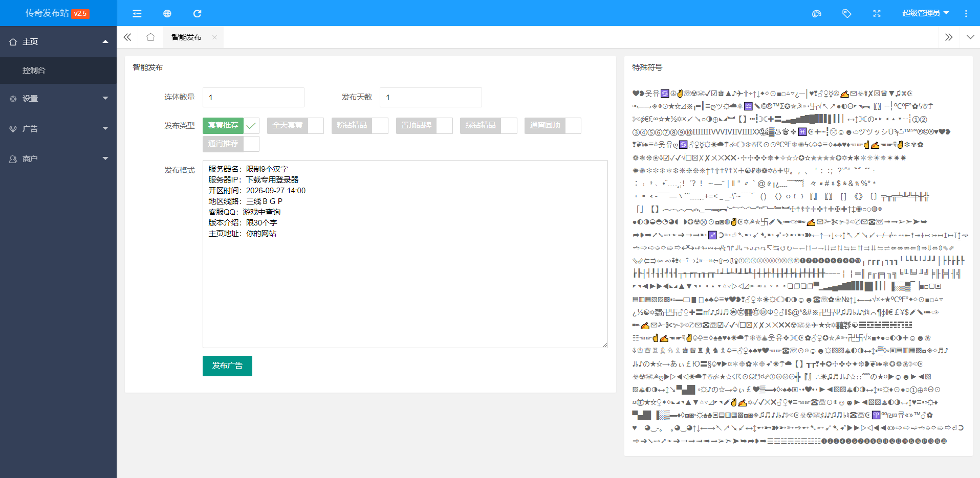Open the 超级管理员 user dropdown
The image size is (980, 478).
coord(925,13)
